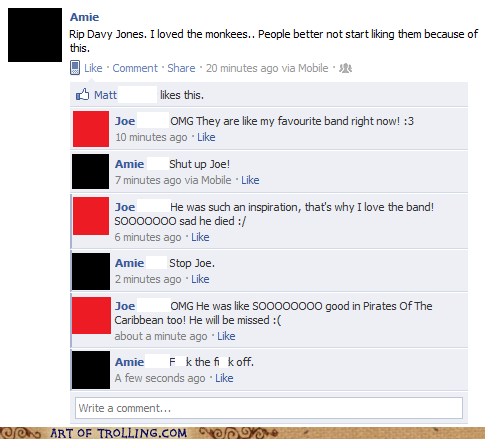Image resolution: width=485 pixels, height=439 pixels.
Task: Like the 'Shut up Joe!' comment
Action: click(250, 180)
